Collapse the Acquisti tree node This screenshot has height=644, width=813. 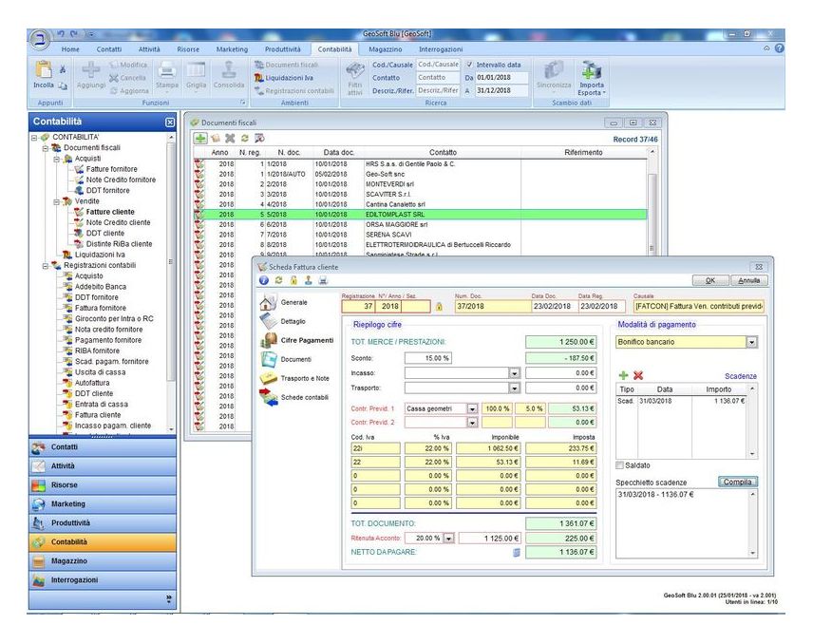57,159
